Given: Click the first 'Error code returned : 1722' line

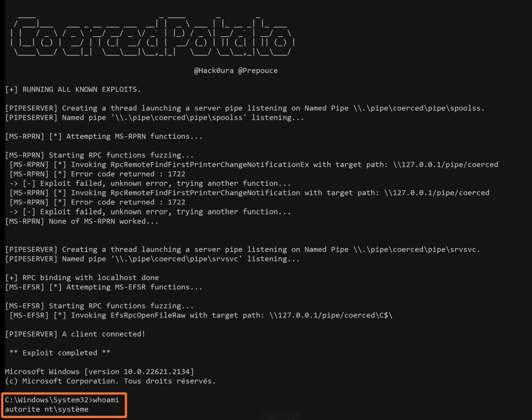Looking at the screenshot, I should tap(97, 174).
